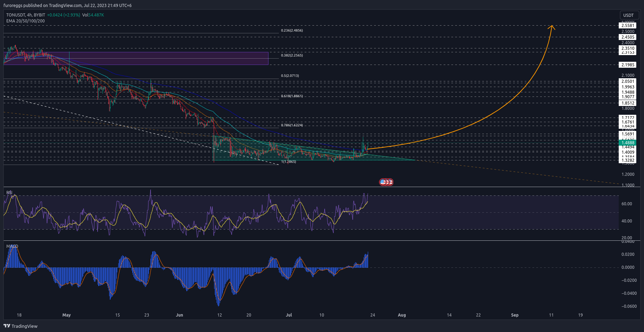Click the Vol 54.487K volume readout
The image size is (644, 332).
tap(93, 15)
